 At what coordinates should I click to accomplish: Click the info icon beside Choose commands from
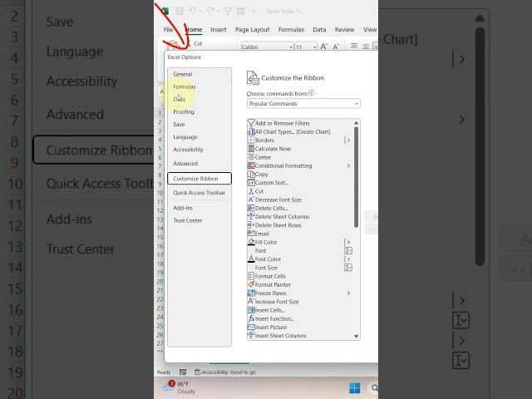tap(311, 92)
